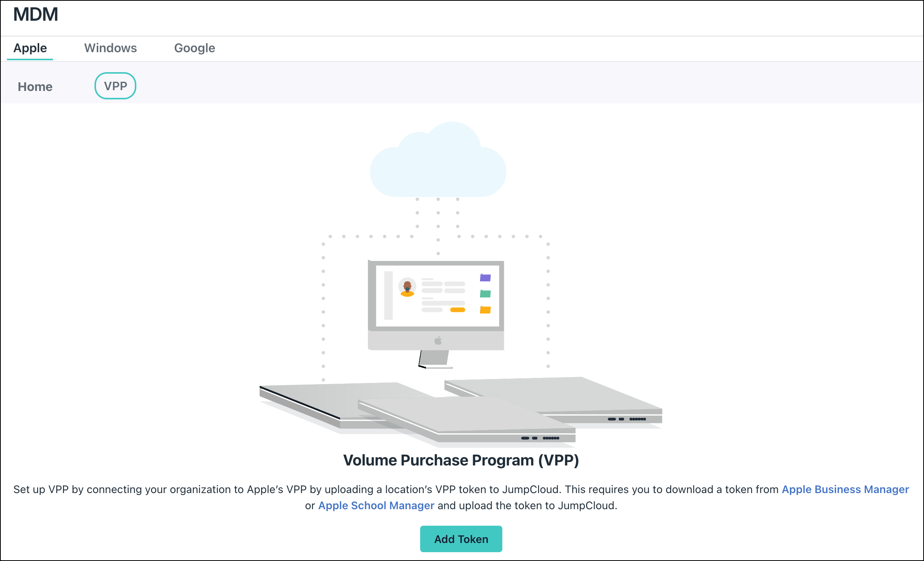
Task: Switch to the Google tab
Action: [194, 48]
